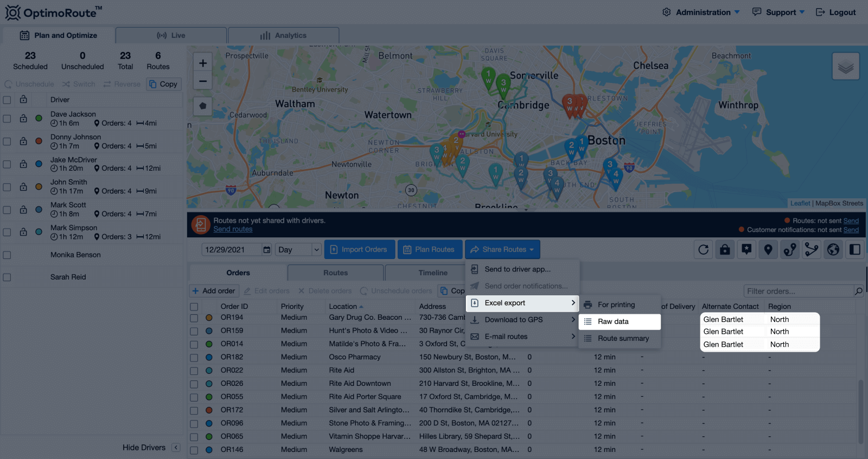
Task: Toggle the side panel layout icon
Action: point(855,249)
